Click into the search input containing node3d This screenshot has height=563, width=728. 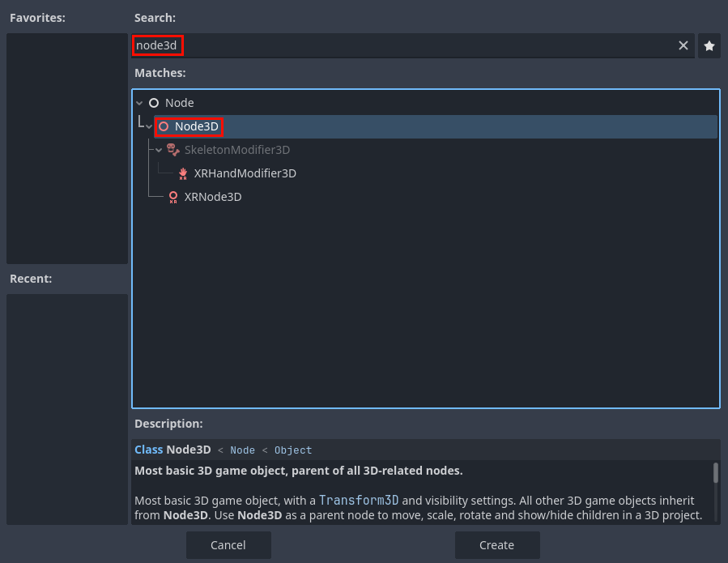pos(413,45)
